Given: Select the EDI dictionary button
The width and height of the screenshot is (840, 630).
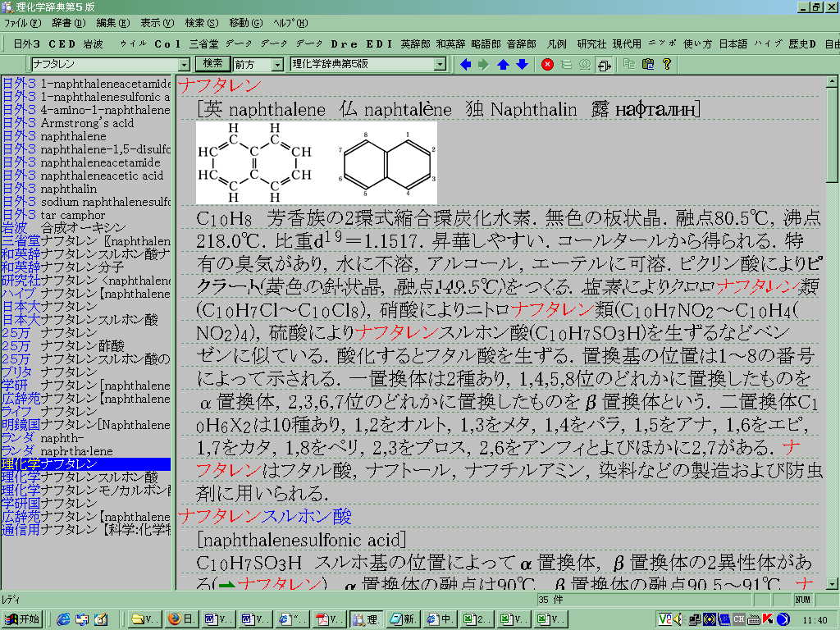Looking at the screenshot, I should tap(379, 44).
